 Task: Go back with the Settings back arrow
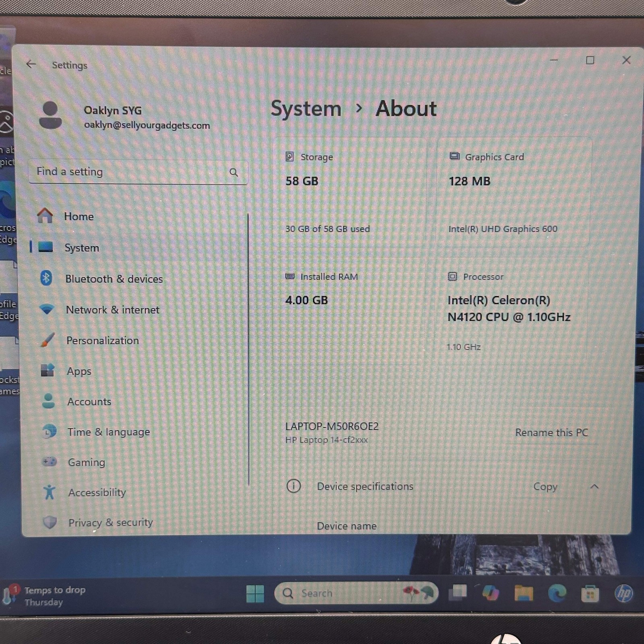click(x=31, y=64)
